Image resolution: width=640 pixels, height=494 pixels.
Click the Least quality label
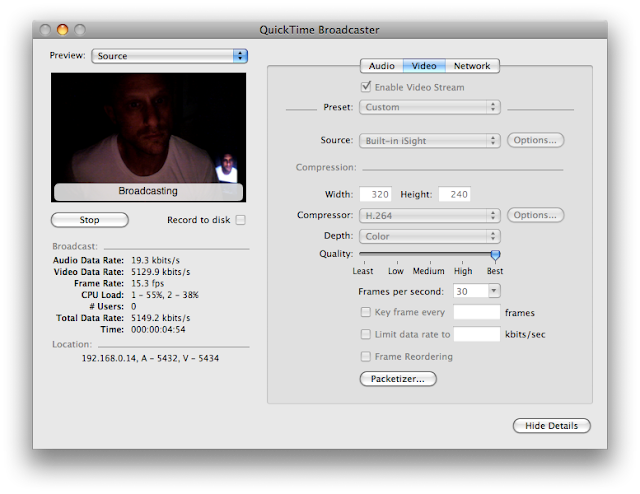point(362,271)
